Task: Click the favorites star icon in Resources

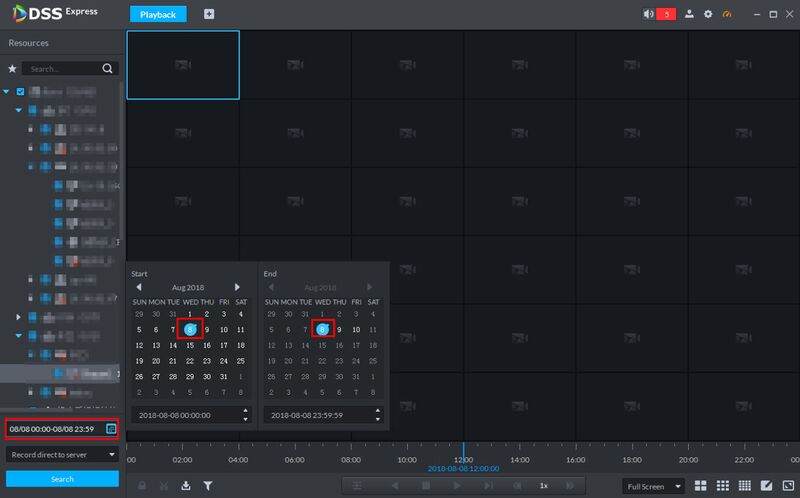Action: (x=12, y=68)
